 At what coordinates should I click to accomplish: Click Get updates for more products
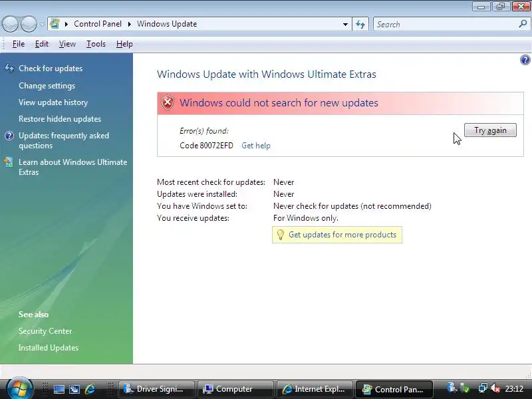tap(342, 235)
